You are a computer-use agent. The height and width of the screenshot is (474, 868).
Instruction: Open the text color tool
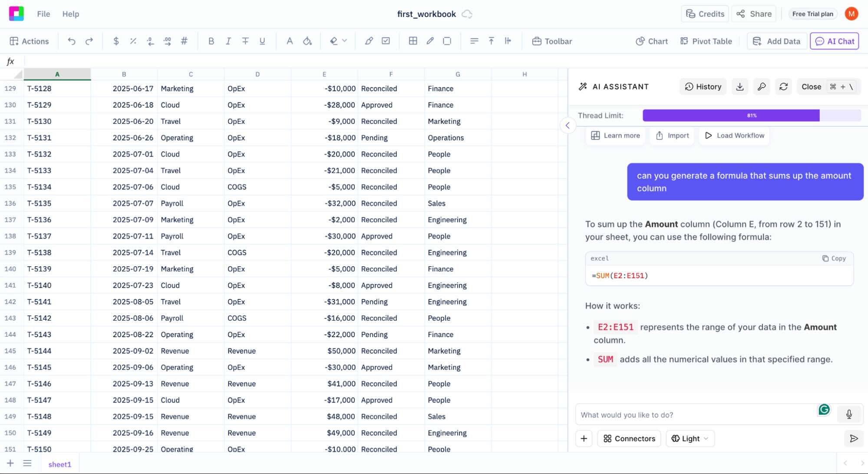click(290, 41)
